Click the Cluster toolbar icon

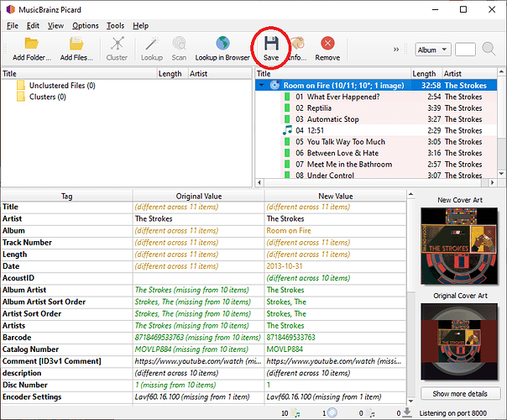117,44
